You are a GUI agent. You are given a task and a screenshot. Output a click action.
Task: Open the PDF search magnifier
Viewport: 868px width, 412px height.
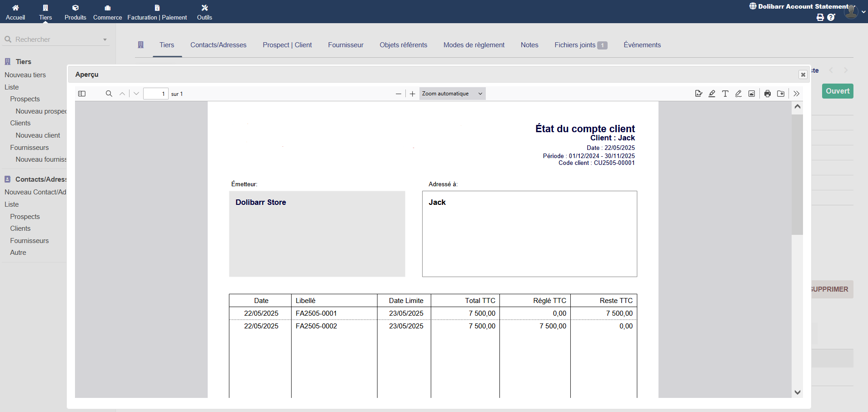[109, 94]
